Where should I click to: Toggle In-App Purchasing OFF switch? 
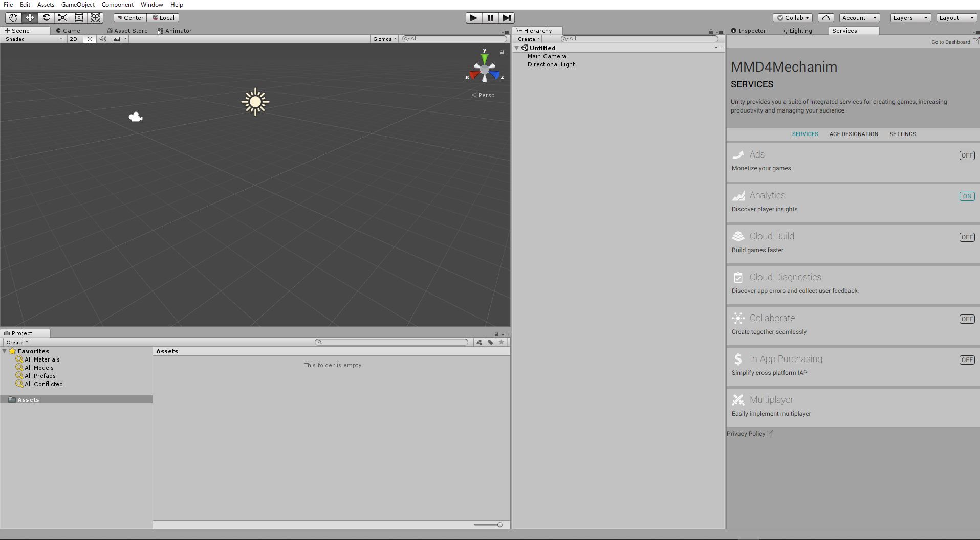point(967,360)
